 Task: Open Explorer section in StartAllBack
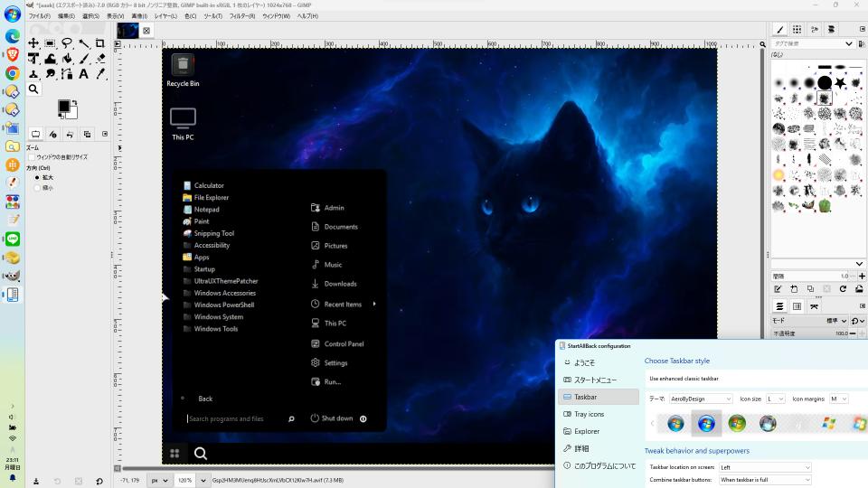point(599,431)
